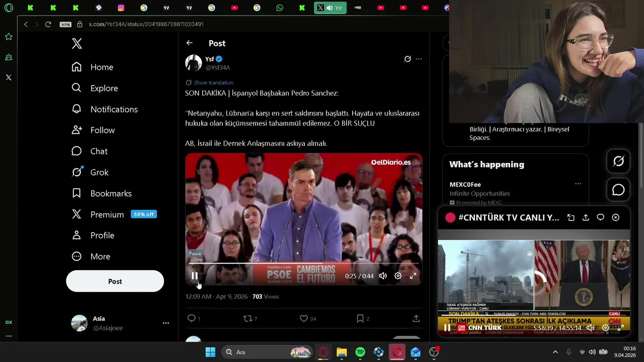Screen dimensions: 644x362
Task: Open account options next to Asia
Action: (166, 323)
